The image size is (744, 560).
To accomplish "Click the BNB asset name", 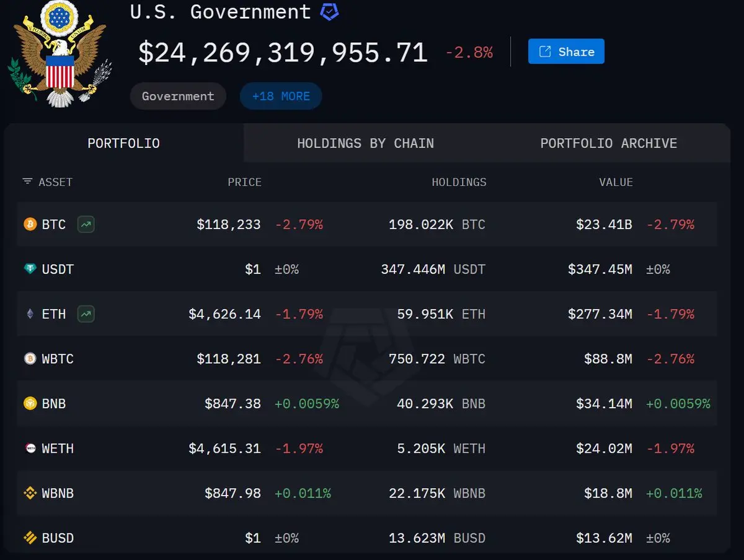I will [x=54, y=404].
